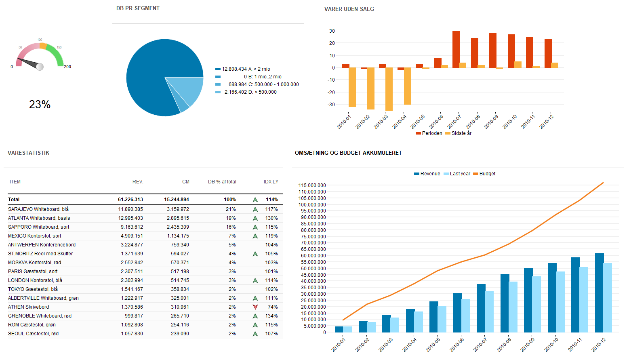The width and height of the screenshot is (629, 364).
Task: Click the trend arrow in SEOUL Gæstestol row
Action: pyautogui.click(x=255, y=334)
